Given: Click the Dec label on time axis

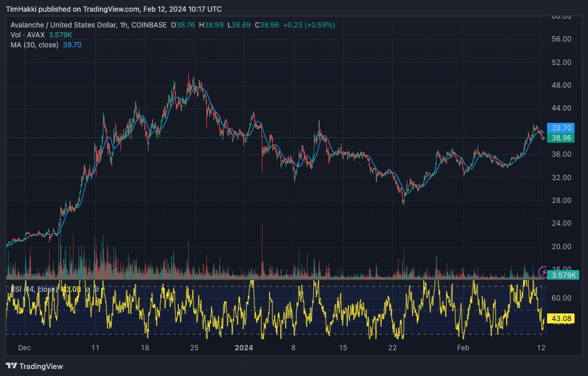Looking at the screenshot, I should [25, 348].
